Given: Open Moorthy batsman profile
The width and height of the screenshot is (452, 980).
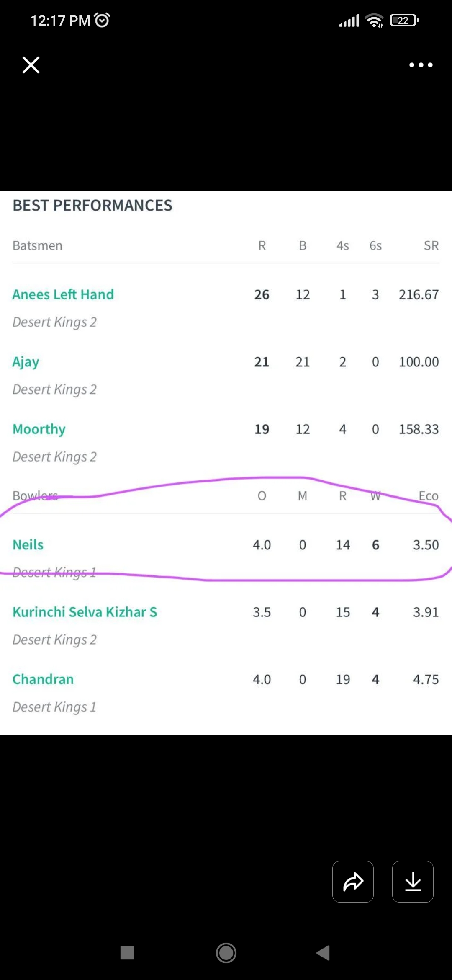Looking at the screenshot, I should click(39, 429).
